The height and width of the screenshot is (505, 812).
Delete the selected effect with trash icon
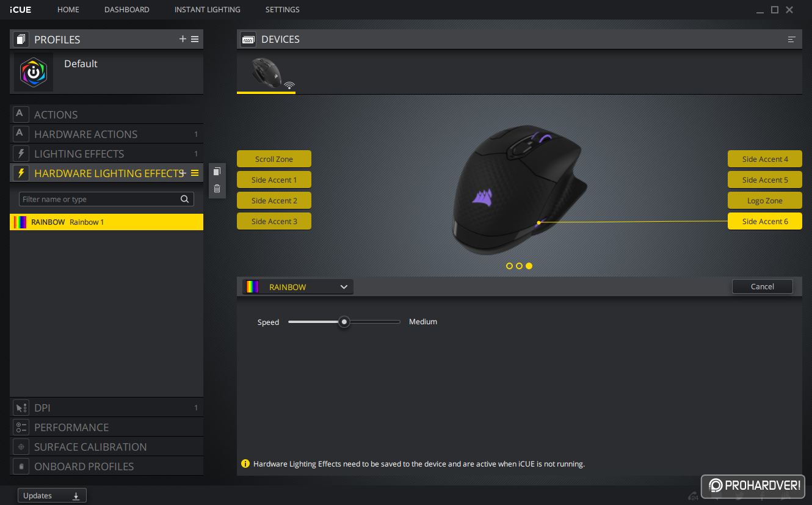pos(217,189)
